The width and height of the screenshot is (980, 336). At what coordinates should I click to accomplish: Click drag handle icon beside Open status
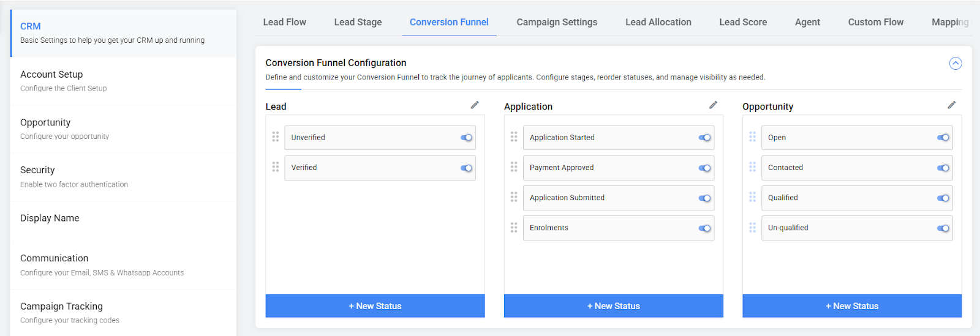click(x=752, y=137)
